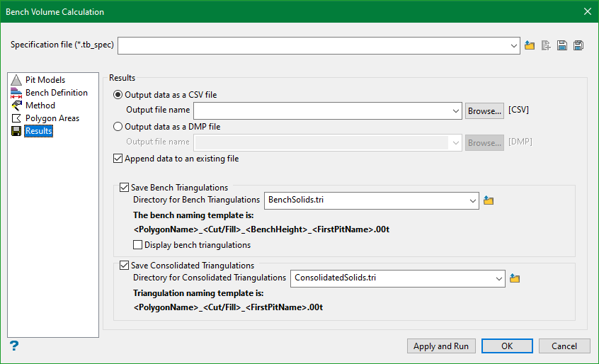
Task: Click the new specification document icon
Action: pos(546,46)
